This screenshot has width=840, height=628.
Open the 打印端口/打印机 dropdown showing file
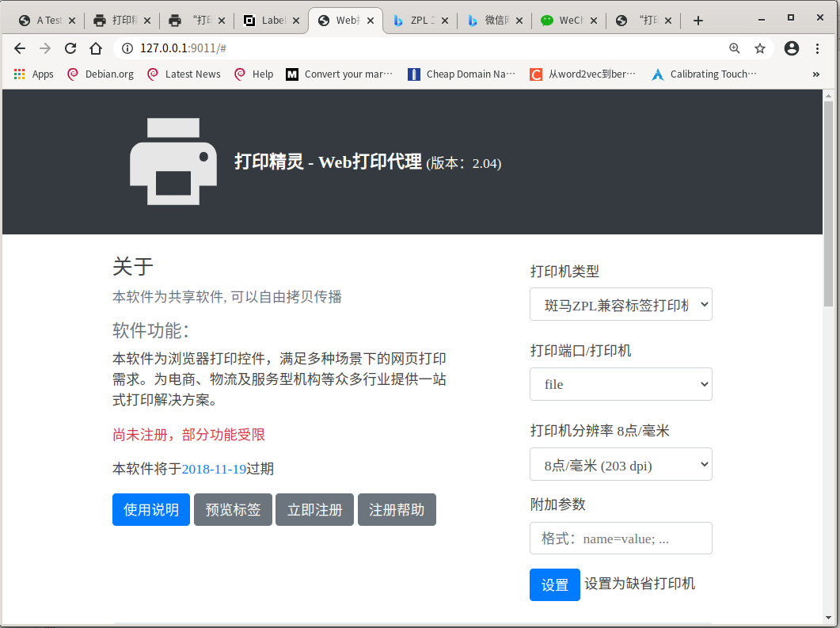coord(621,385)
